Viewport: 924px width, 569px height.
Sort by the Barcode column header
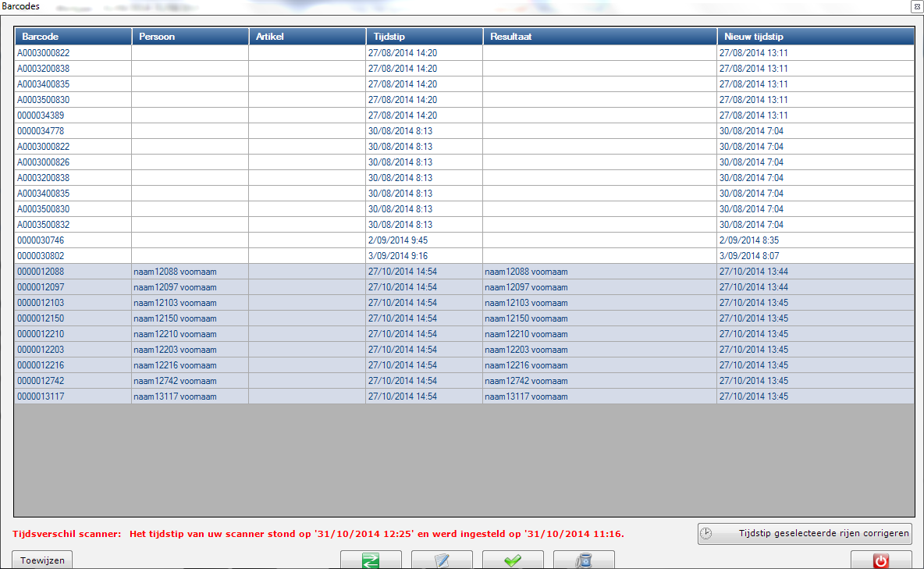[x=73, y=37]
